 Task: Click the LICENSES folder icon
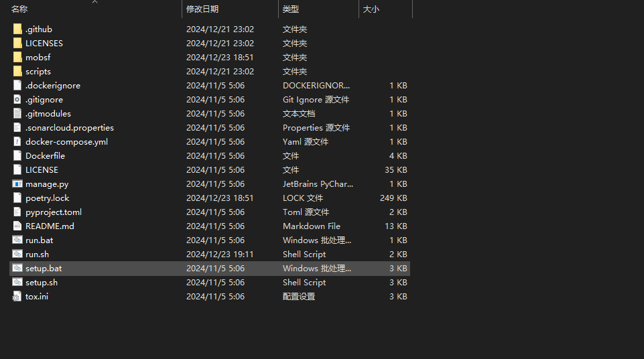click(17, 43)
